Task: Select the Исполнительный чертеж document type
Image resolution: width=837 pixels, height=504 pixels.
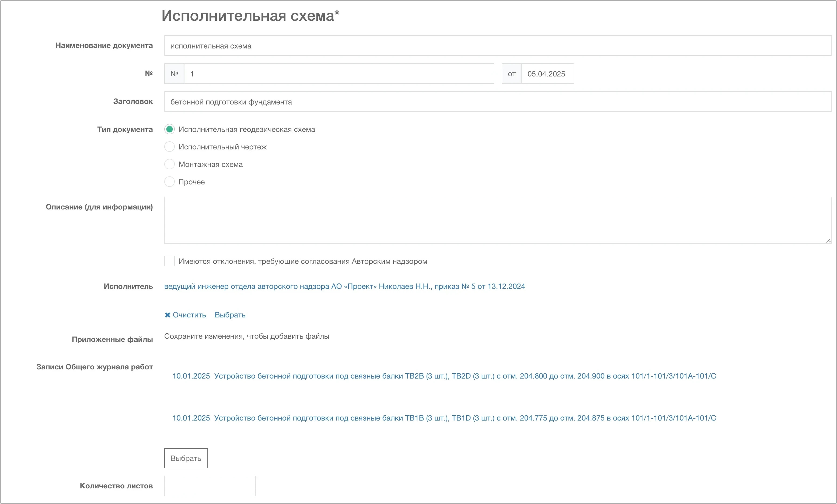Action: (169, 147)
